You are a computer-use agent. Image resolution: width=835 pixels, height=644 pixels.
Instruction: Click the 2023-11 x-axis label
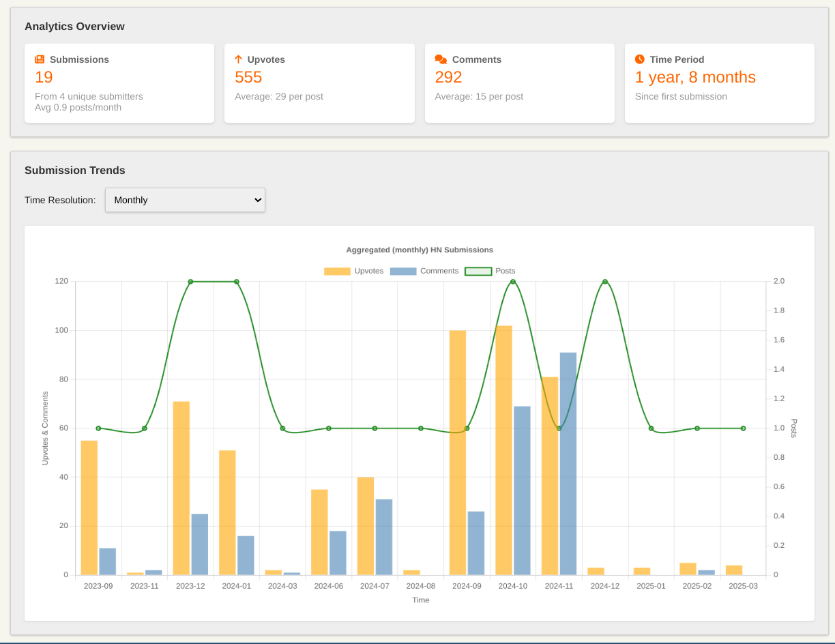(145, 586)
